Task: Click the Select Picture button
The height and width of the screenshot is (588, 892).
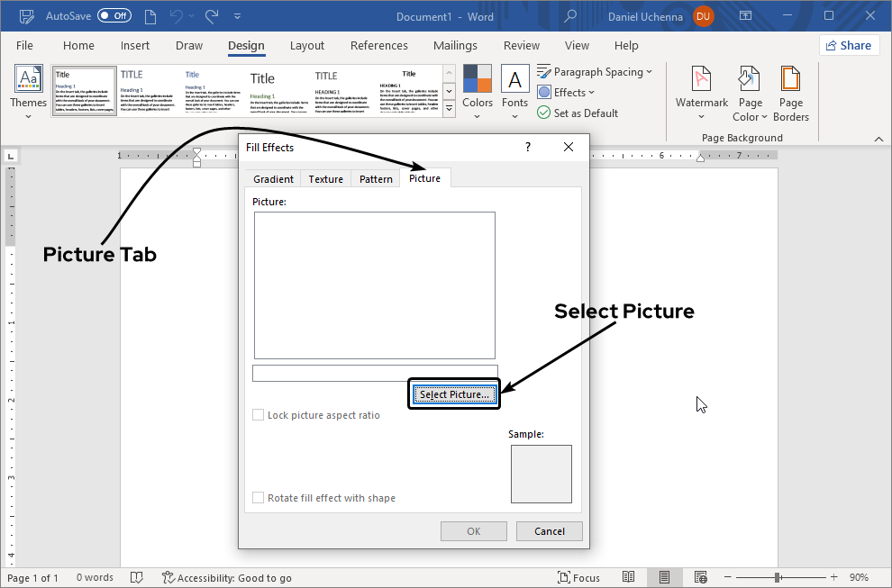Action: pos(454,394)
